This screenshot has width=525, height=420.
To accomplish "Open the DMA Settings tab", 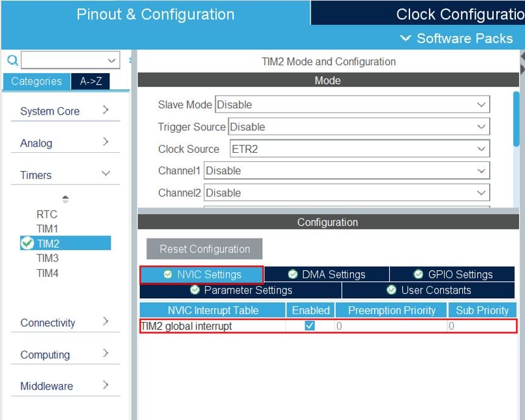I will (327, 275).
